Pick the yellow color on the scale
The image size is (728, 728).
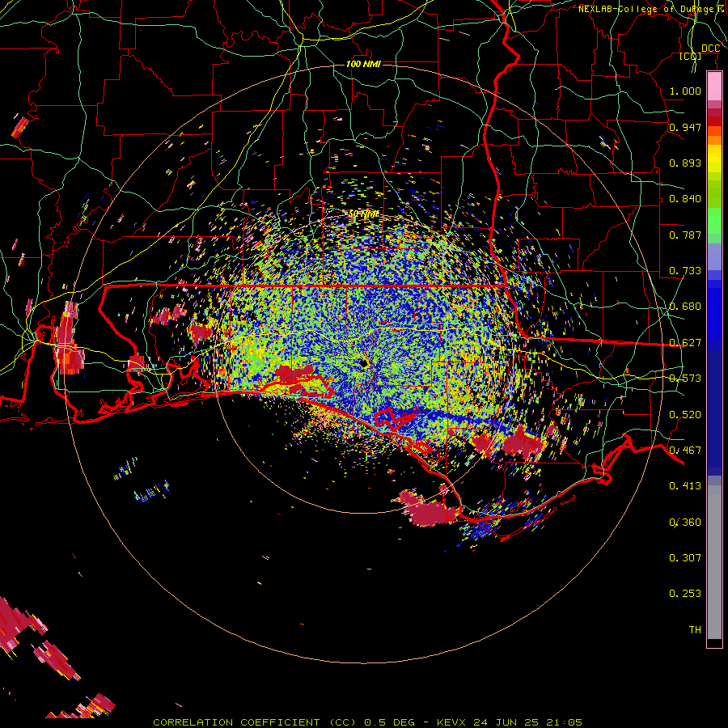tap(714, 159)
